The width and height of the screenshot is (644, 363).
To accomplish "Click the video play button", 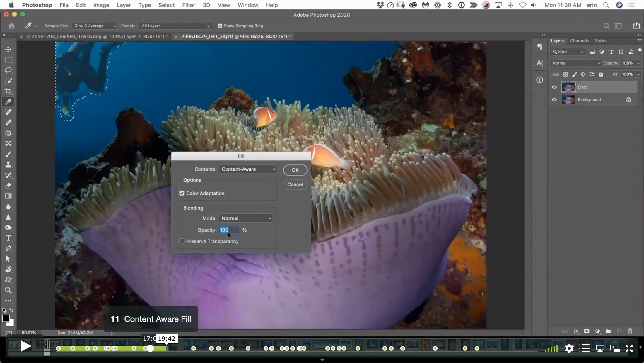I will coord(25,347).
